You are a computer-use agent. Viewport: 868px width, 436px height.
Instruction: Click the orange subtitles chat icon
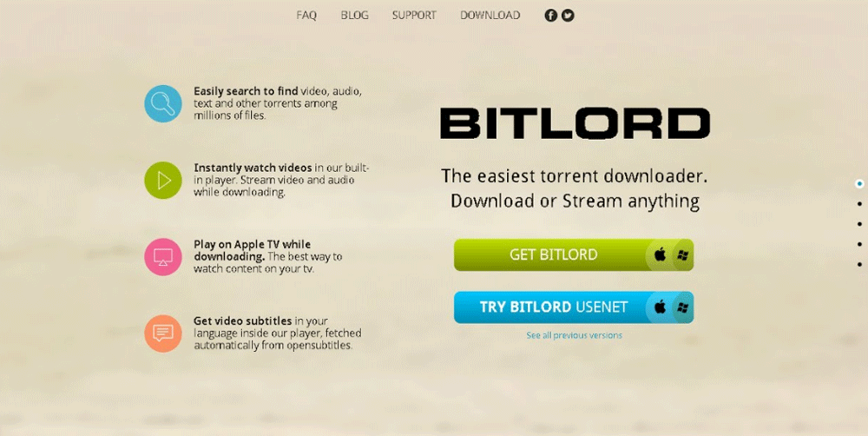(163, 334)
